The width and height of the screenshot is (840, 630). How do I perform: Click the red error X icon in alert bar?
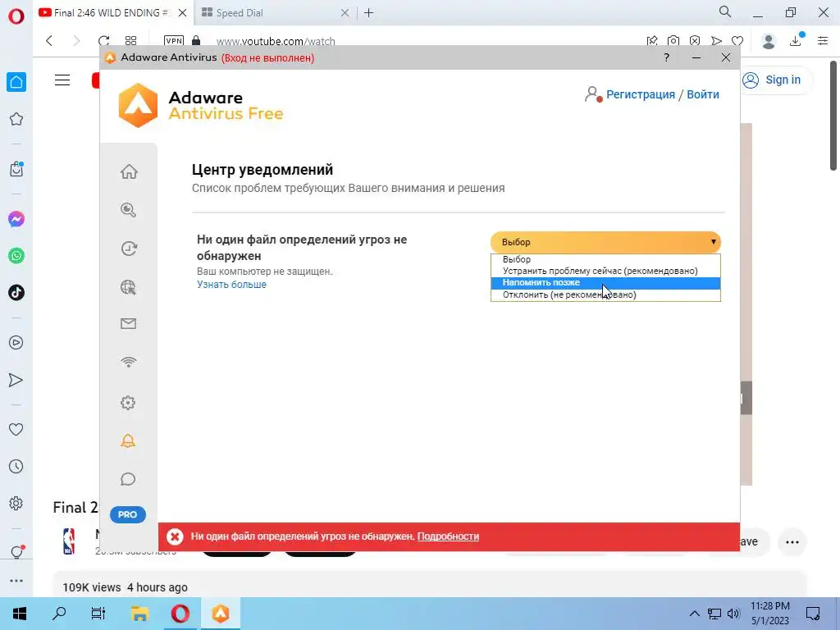[175, 536]
